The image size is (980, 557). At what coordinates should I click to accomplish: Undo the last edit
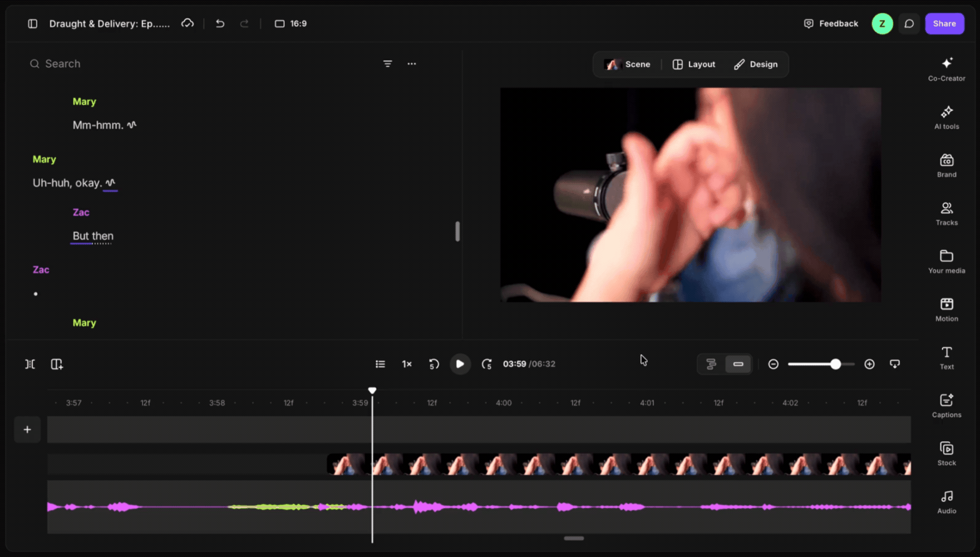[x=220, y=23]
